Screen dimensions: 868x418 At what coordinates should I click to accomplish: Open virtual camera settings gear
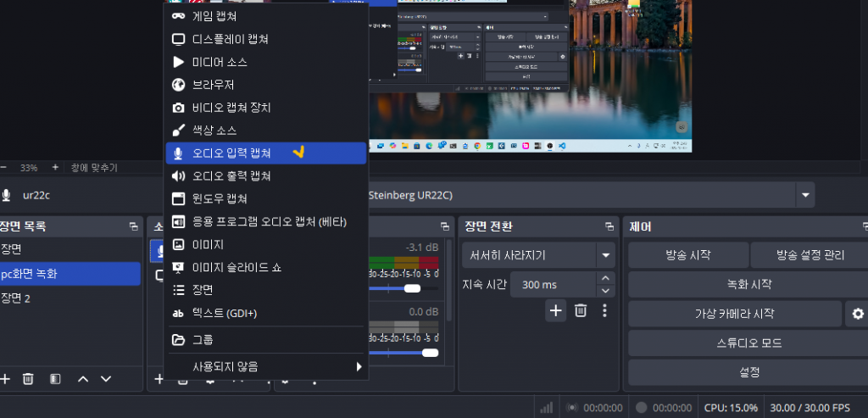click(857, 314)
